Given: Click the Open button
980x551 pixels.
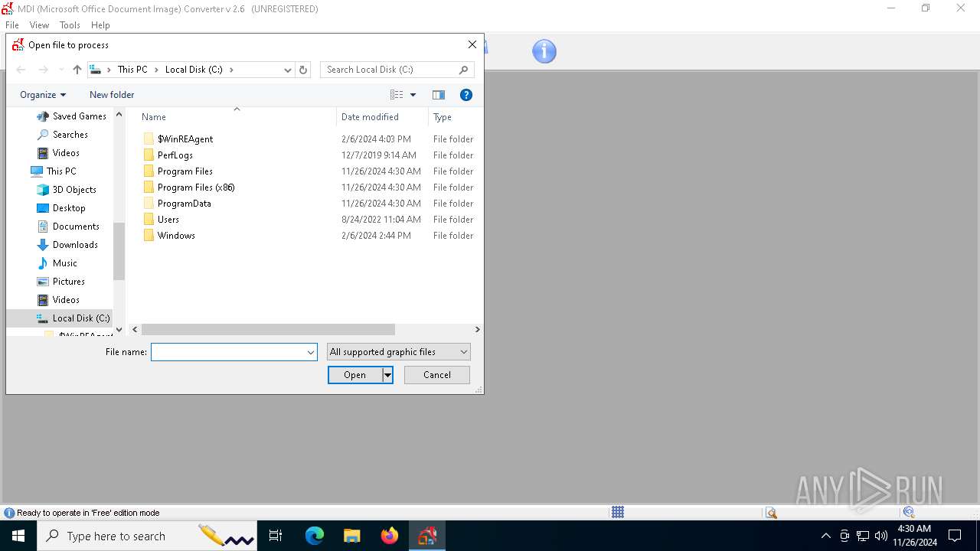Looking at the screenshot, I should [355, 375].
